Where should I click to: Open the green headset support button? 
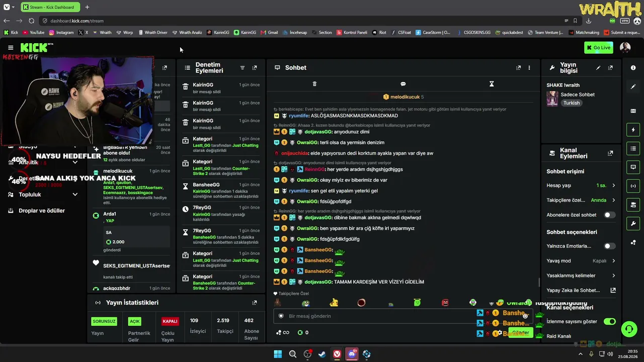(x=629, y=329)
